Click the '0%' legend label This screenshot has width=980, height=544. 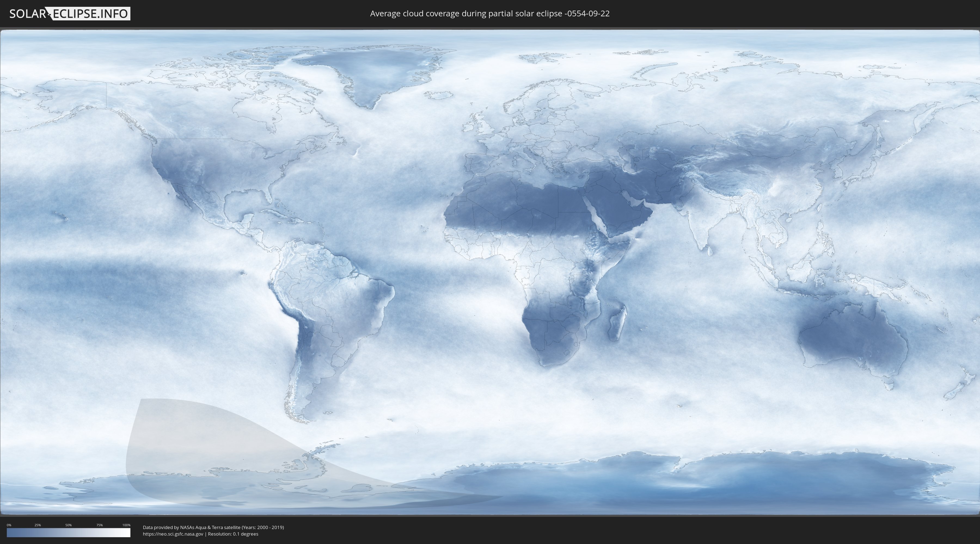pyautogui.click(x=9, y=525)
